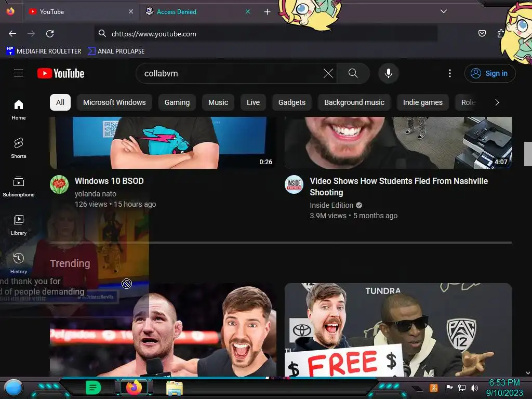Open the FREE sign trending thumbnail
The width and height of the screenshot is (532, 399).
coord(398,330)
